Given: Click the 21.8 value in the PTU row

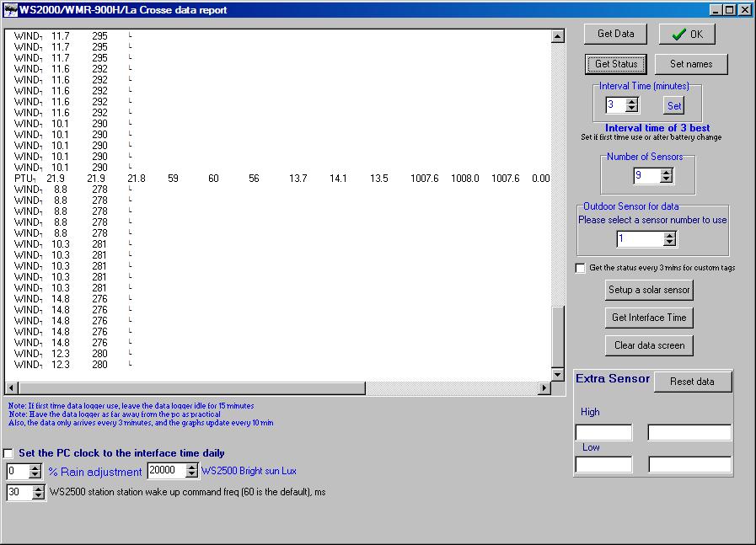Looking at the screenshot, I should click(x=137, y=179).
